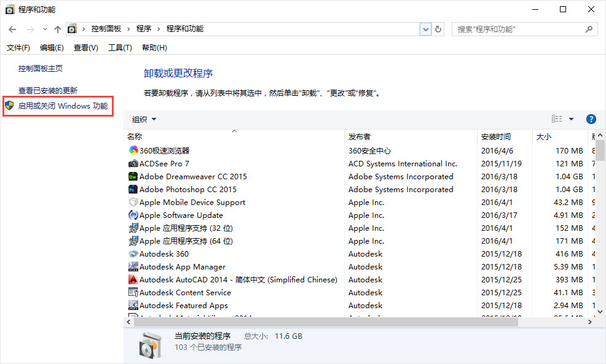Viewport: 606px width, 364px height.
Task: Click the control panel icon in the address bar
Action: click(x=73, y=29)
